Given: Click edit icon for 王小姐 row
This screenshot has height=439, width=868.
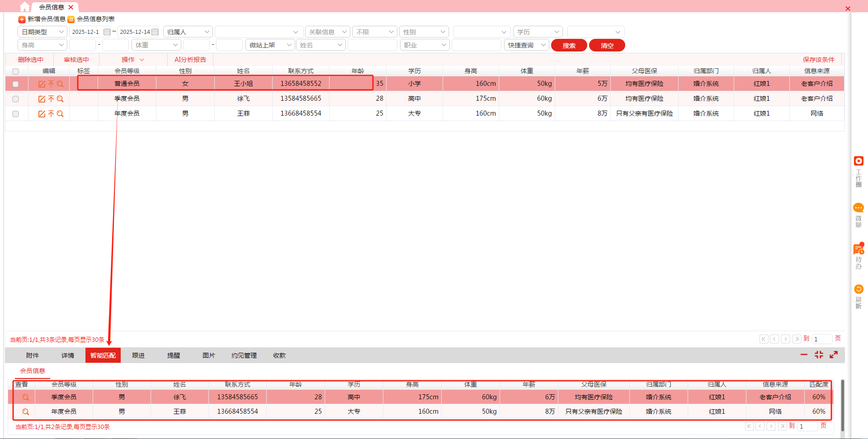Looking at the screenshot, I should [42, 84].
